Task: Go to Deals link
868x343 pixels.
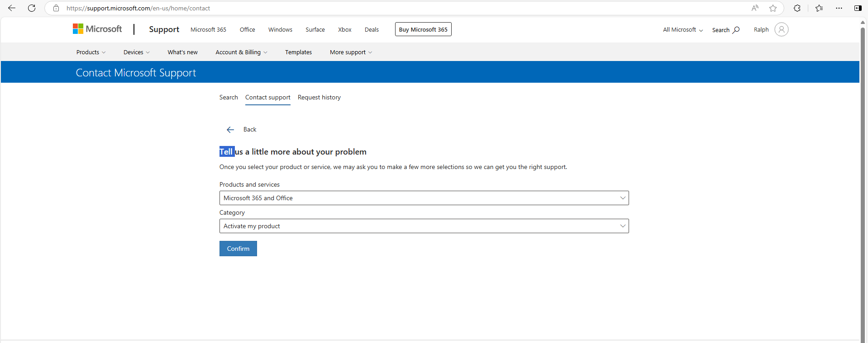Action: click(372, 30)
